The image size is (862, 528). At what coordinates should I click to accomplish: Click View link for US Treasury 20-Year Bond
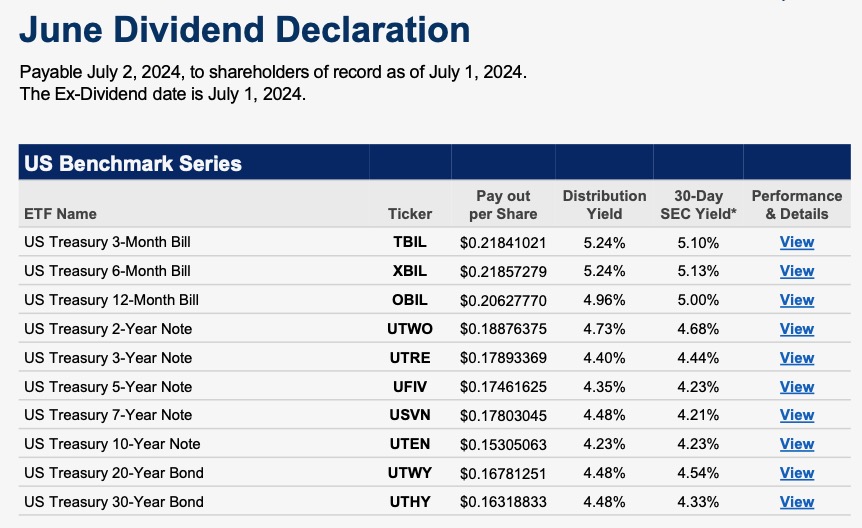(797, 473)
